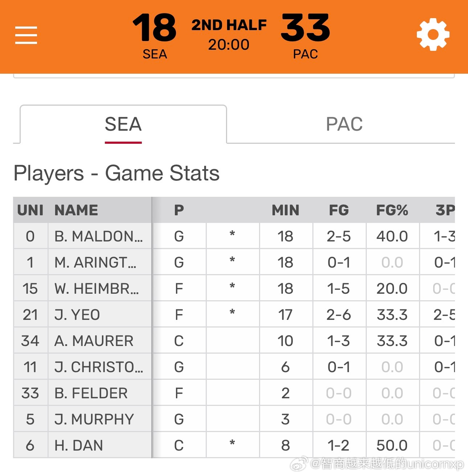Open the settings gear
This screenshot has width=468, height=476.
[x=433, y=35]
